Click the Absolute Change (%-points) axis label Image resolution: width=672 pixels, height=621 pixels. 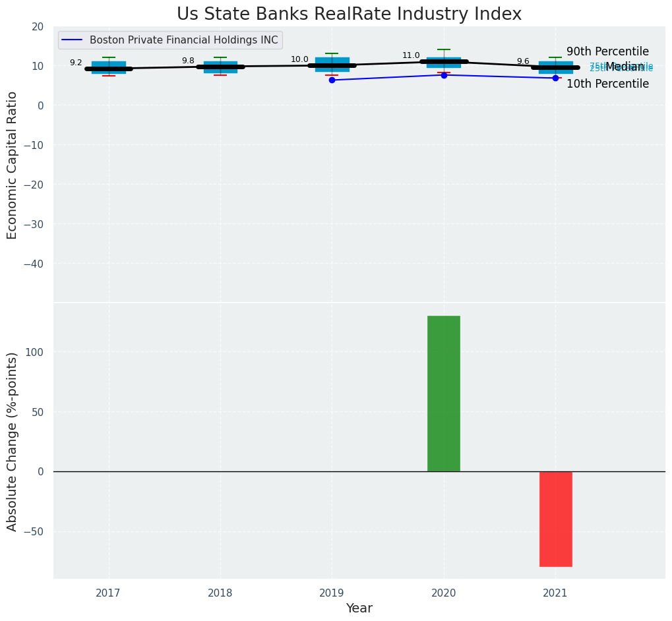(x=13, y=441)
